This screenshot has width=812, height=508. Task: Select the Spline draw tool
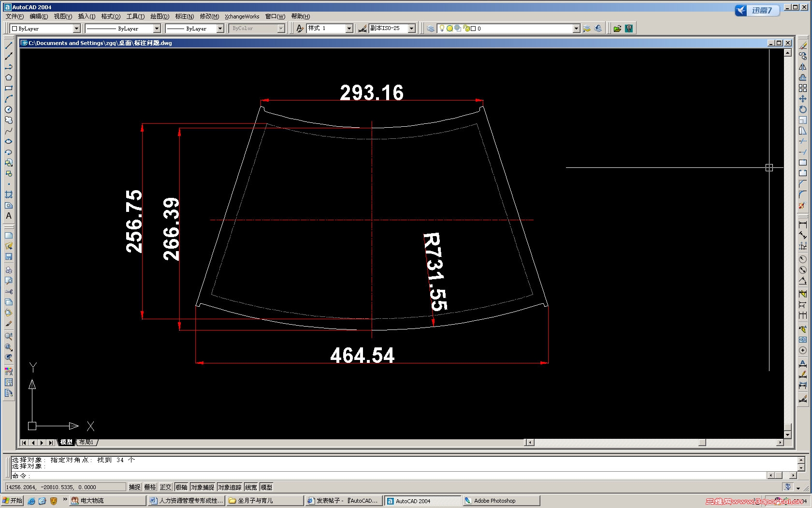pos(9,131)
